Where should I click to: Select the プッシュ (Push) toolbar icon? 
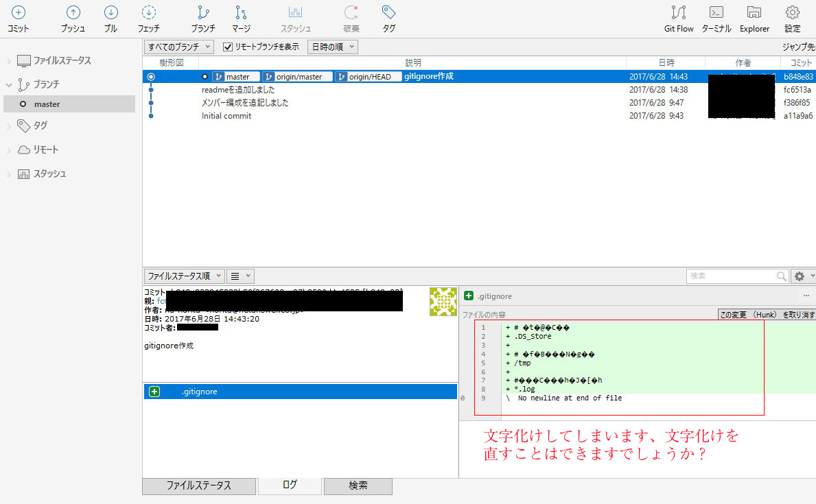[x=73, y=19]
